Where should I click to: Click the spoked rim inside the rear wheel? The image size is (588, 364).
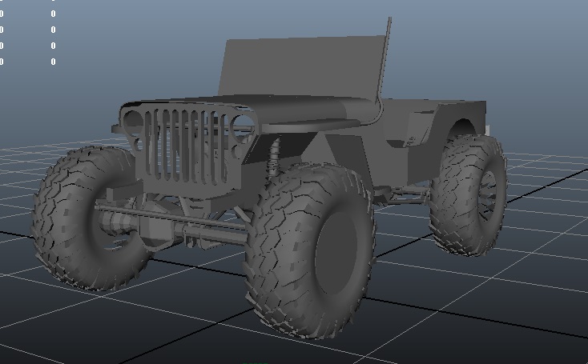coord(488,196)
